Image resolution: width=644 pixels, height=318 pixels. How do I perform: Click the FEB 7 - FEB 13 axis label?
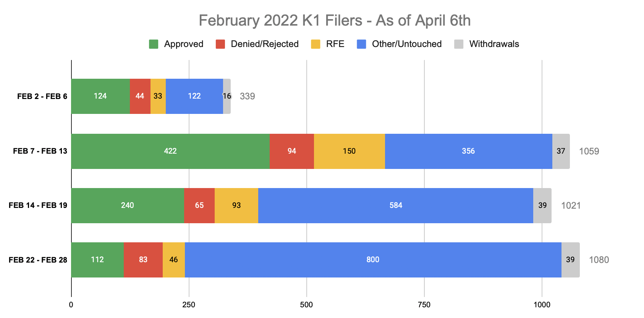click(40, 151)
